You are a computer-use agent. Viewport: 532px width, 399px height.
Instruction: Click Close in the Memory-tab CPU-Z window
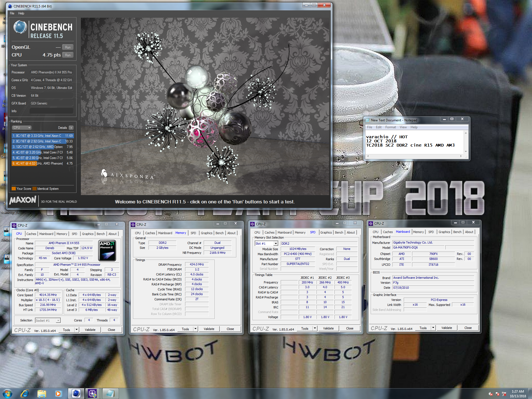pyautogui.click(x=230, y=329)
